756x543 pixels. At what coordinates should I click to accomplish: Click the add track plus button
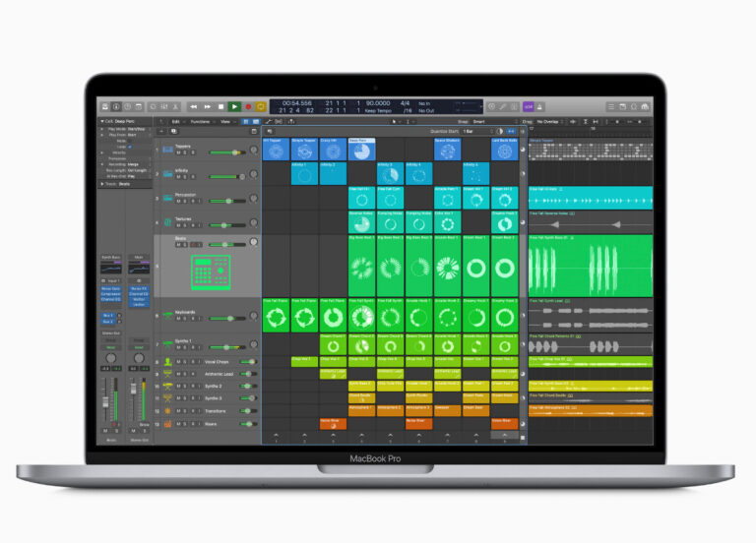click(x=161, y=131)
